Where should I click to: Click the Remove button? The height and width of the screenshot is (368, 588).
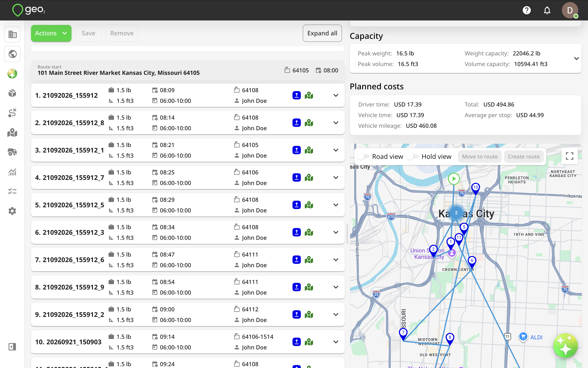pyautogui.click(x=122, y=33)
